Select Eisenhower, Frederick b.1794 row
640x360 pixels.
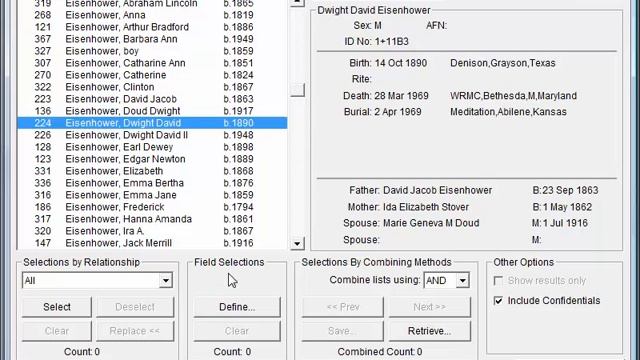tap(152, 207)
